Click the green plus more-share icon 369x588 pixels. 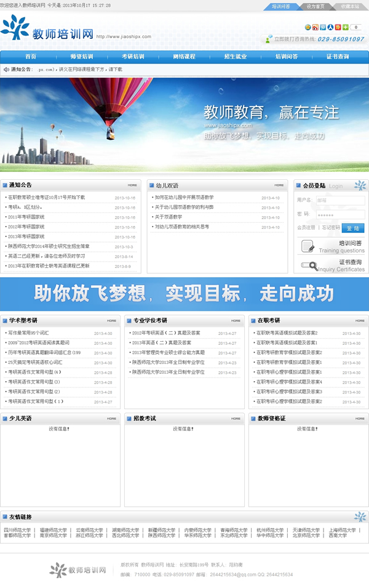[345, 27]
